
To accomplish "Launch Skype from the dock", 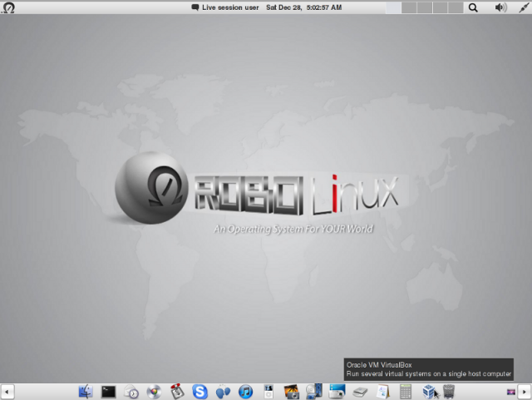I will [199, 392].
